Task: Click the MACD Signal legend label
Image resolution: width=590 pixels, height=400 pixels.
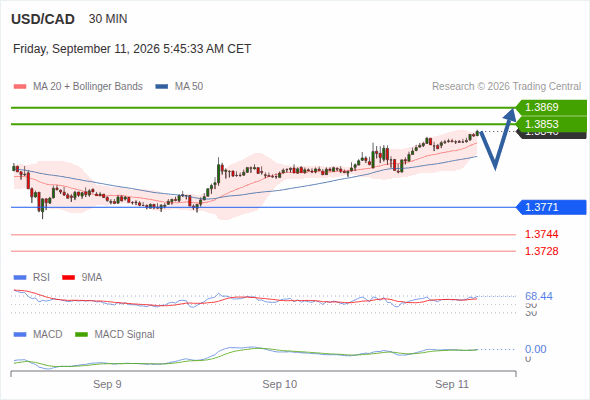Action: pyautogui.click(x=125, y=335)
